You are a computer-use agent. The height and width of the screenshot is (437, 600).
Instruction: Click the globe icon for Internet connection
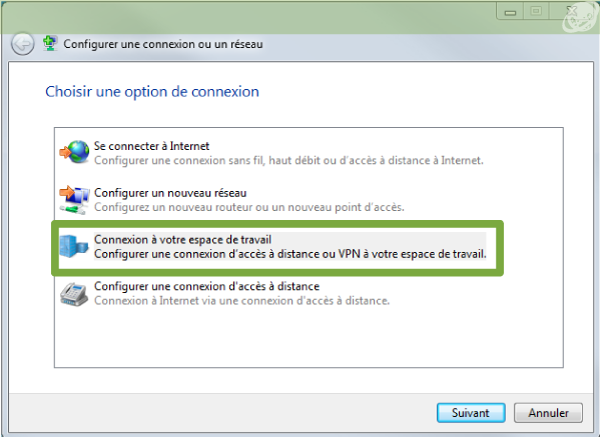[x=75, y=152]
